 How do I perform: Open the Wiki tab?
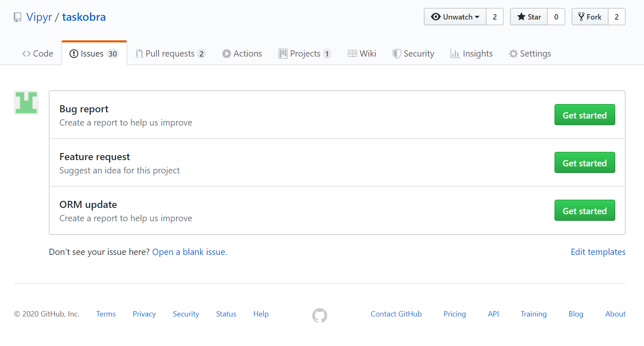362,54
